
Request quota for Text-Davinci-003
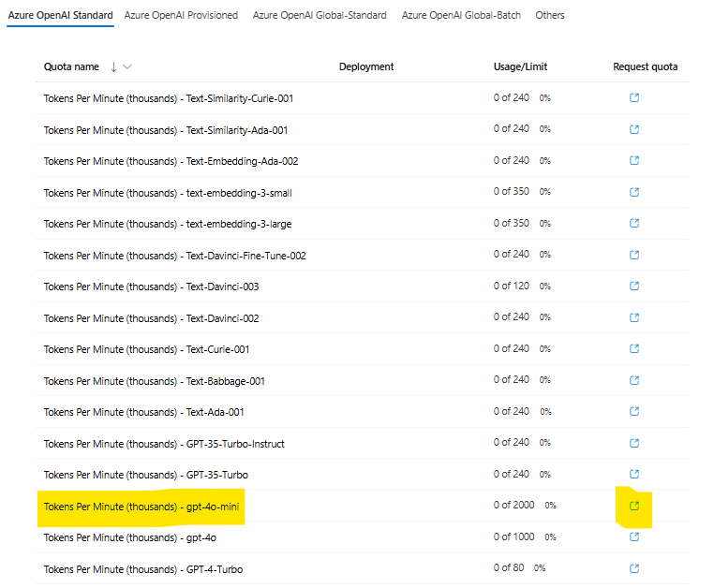pyautogui.click(x=634, y=286)
